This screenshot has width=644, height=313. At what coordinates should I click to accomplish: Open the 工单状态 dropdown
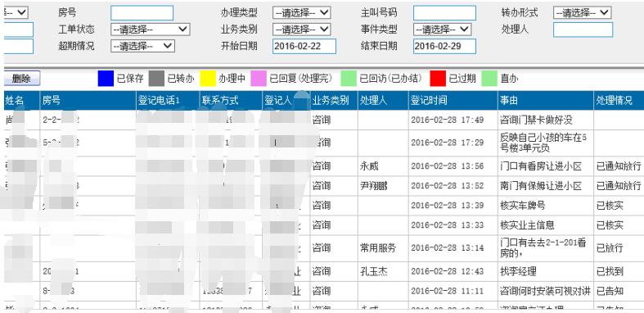pos(150,29)
